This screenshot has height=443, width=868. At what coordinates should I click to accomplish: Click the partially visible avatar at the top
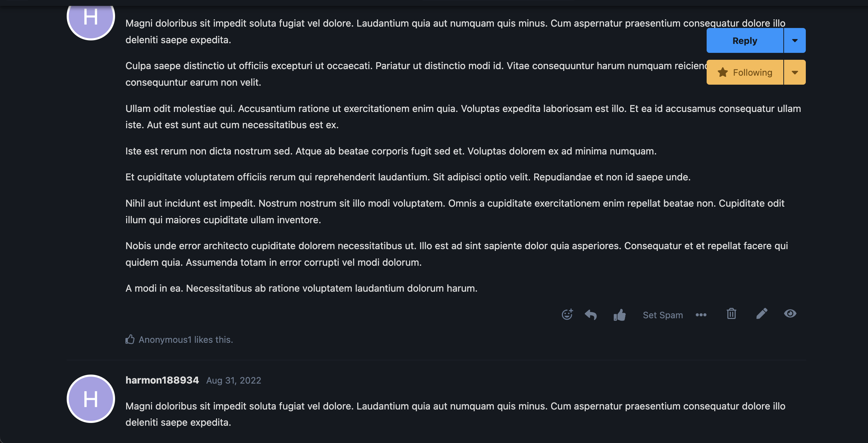click(91, 19)
